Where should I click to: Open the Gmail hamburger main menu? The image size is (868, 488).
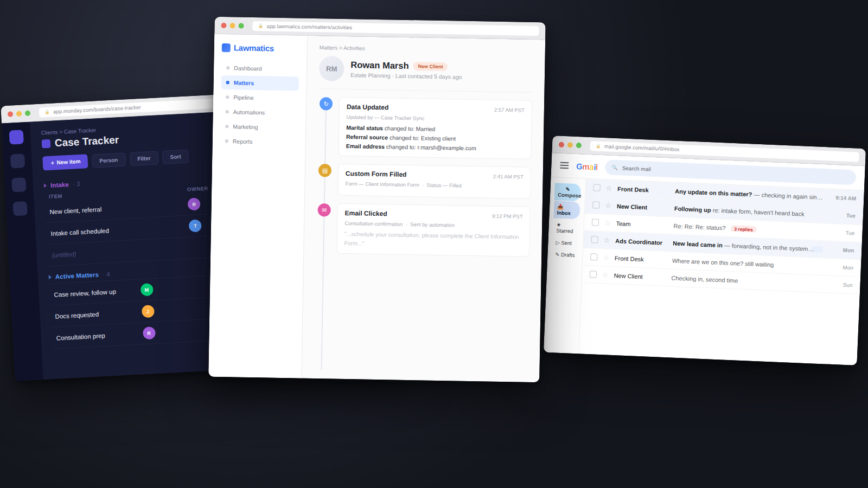(564, 165)
